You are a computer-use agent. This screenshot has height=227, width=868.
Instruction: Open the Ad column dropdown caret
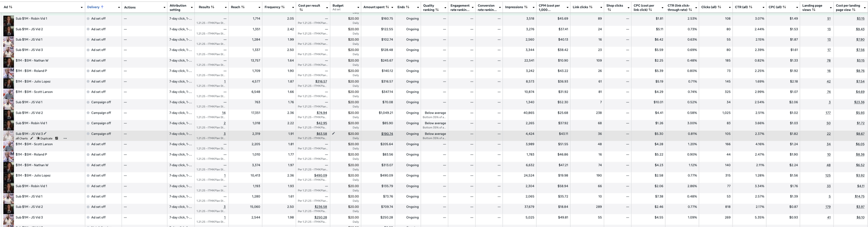[x=82, y=8]
